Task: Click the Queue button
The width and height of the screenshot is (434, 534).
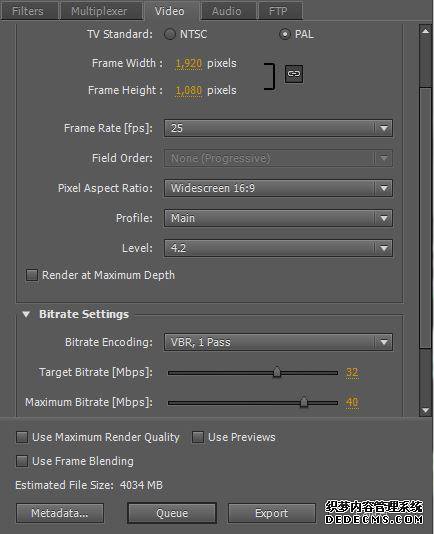Action: click(x=172, y=513)
